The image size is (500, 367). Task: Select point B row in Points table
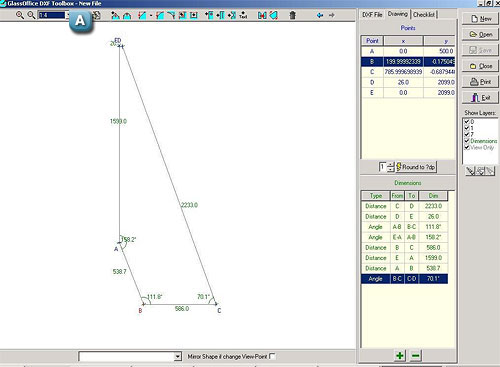click(408, 62)
